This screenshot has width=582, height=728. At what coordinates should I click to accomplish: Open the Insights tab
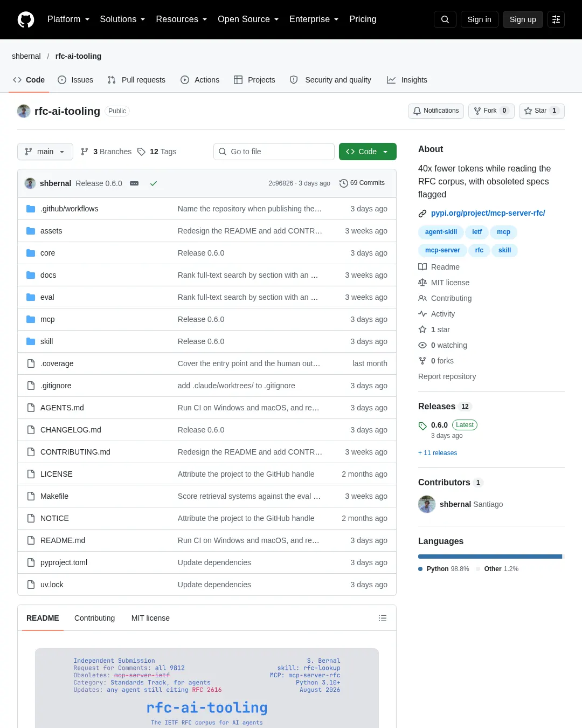click(x=407, y=80)
